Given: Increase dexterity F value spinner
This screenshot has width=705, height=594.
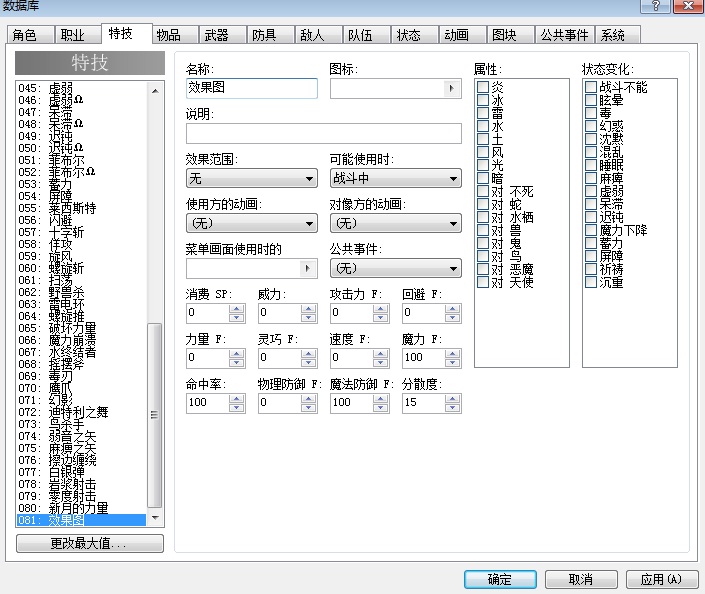Looking at the screenshot, I should (x=308, y=354).
